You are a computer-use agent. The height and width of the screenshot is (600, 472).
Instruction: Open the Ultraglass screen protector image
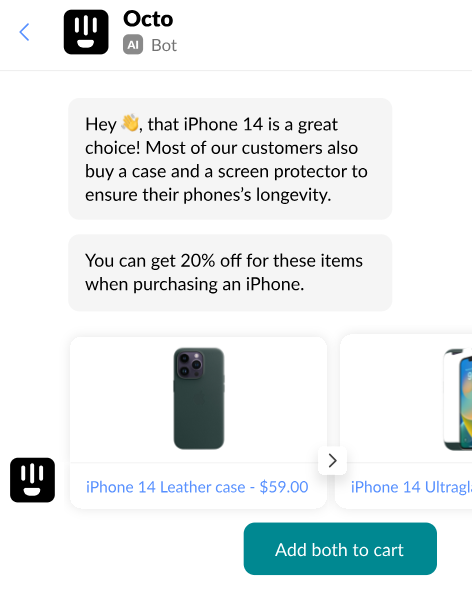(458, 399)
